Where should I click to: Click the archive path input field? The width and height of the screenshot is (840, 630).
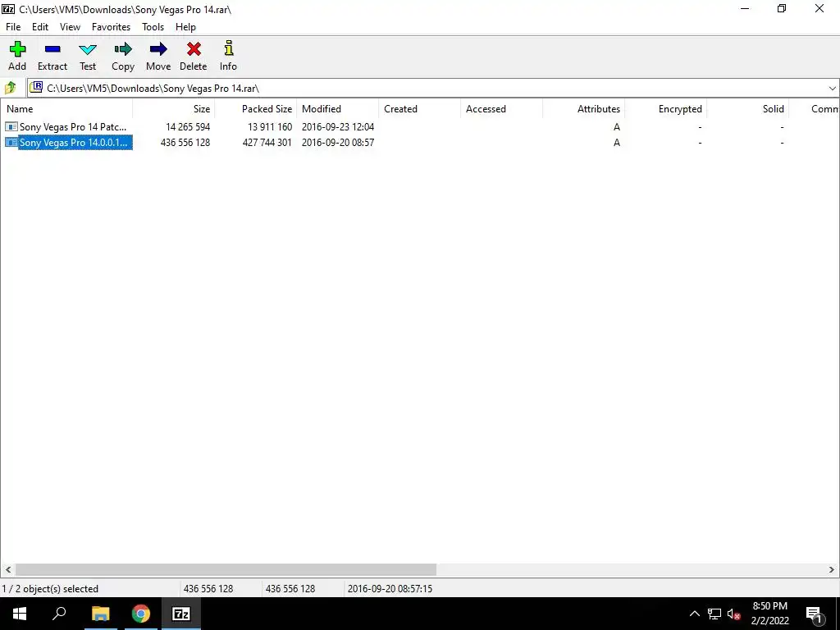coord(427,89)
